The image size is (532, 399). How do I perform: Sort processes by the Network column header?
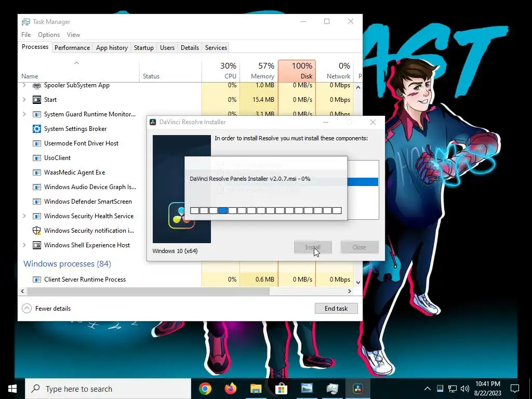click(335, 71)
